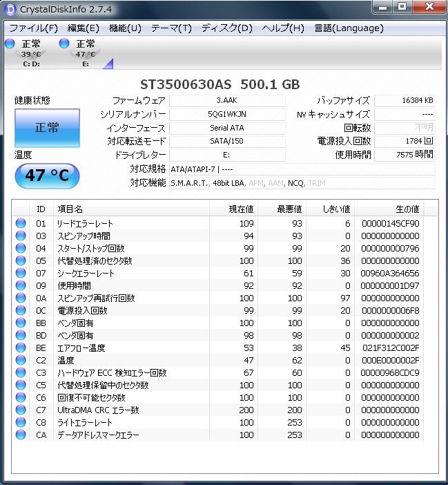The image size is (448, 485).
Task: Click status icon for BD ベンダ固有
Action: [21, 335]
